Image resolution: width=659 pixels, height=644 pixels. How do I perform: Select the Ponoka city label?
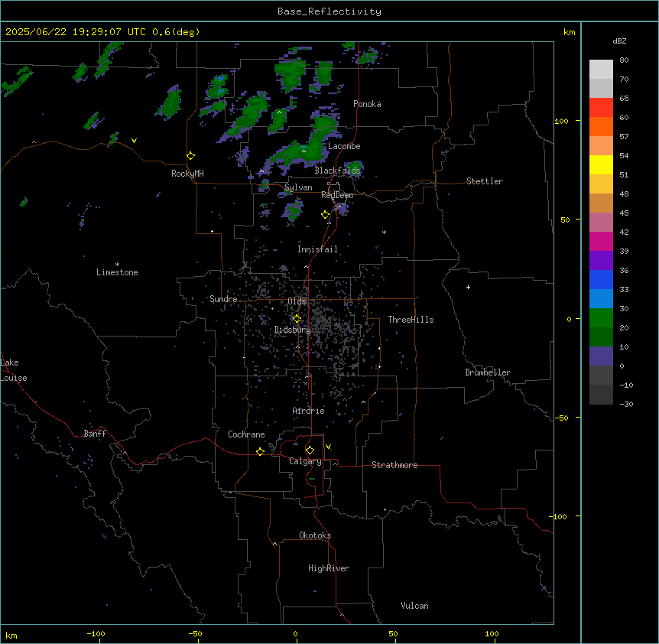coord(367,104)
